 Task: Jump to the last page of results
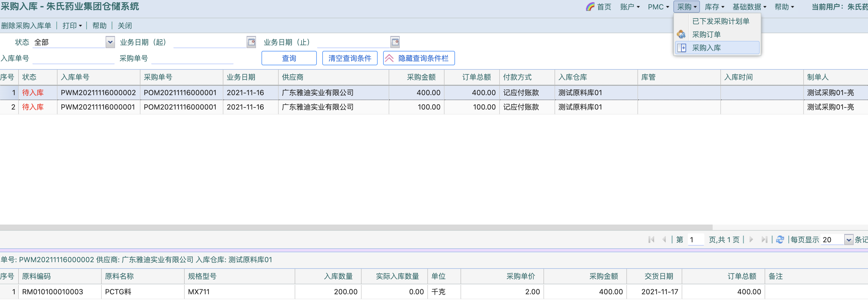tap(764, 240)
